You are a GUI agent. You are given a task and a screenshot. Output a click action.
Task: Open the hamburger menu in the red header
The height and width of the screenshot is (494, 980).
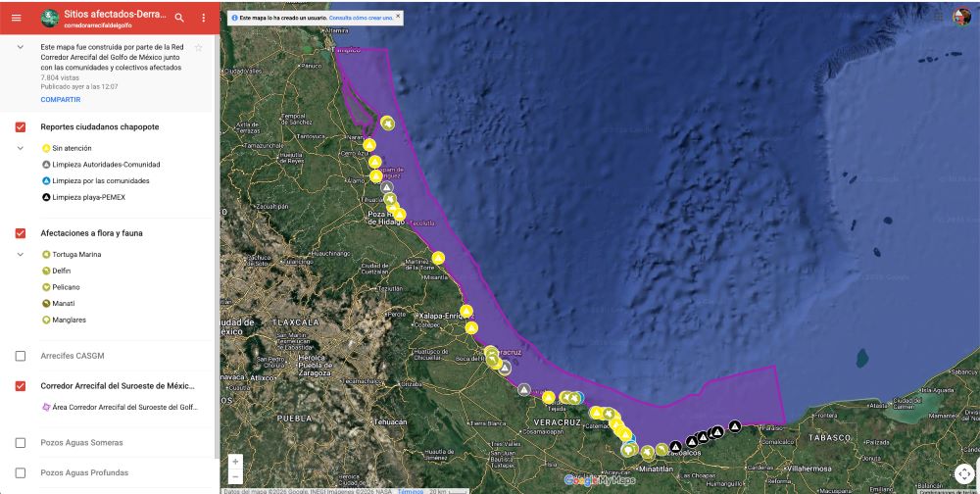coord(17,18)
